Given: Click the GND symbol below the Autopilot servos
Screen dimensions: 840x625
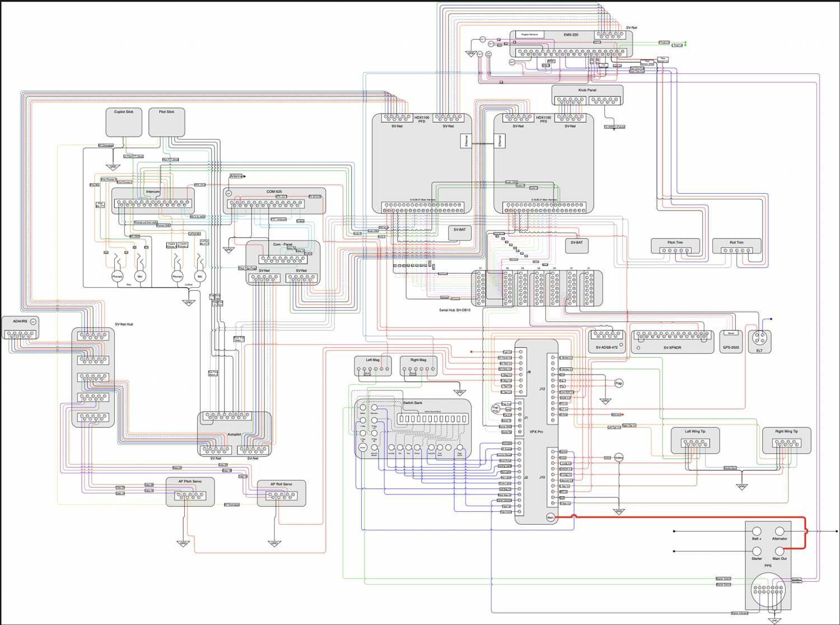Looking at the screenshot, I should (184, 543).
